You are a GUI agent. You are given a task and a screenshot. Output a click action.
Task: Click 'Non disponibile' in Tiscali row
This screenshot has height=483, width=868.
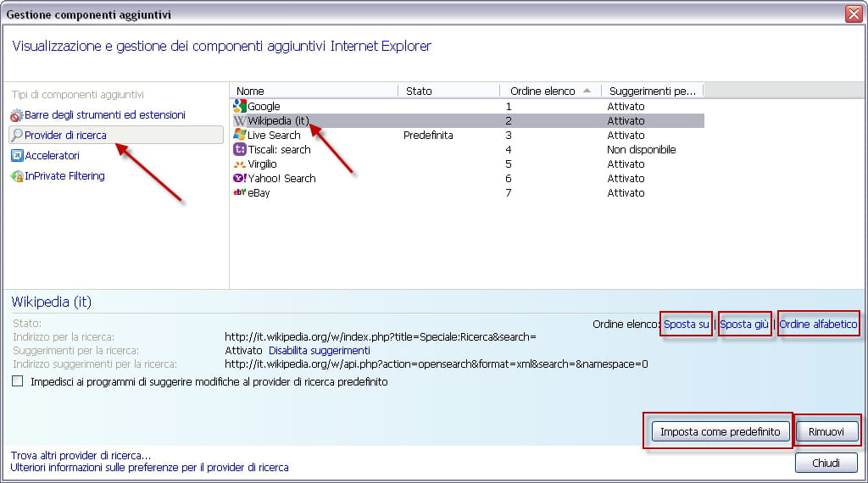click(641, 149)
